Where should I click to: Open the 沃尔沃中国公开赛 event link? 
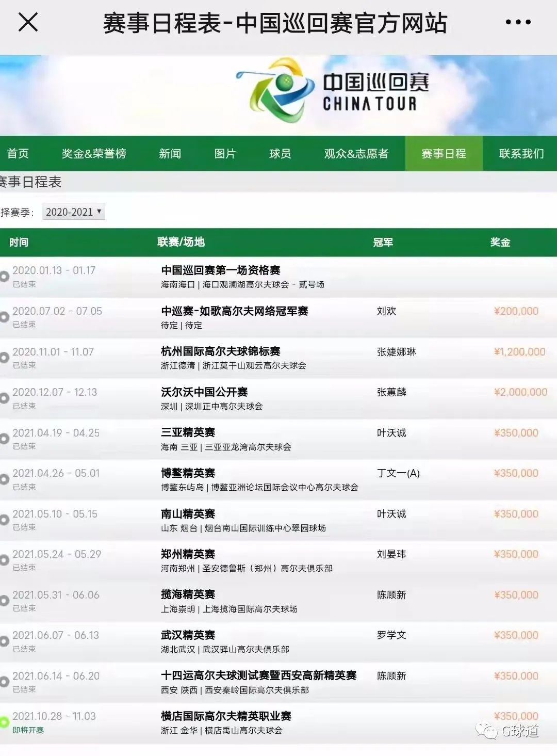point(204,392)
